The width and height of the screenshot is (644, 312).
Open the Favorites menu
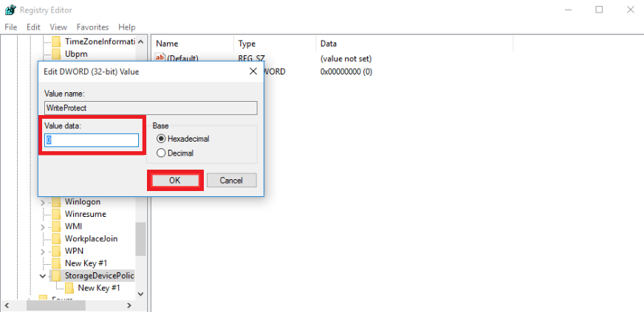click(93, 27)
